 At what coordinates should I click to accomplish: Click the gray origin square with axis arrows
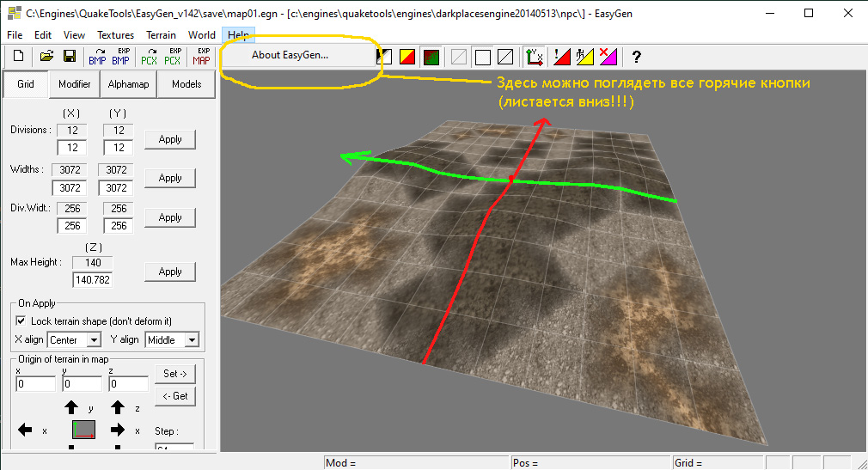pyautogui.click(x=83, y=430)
